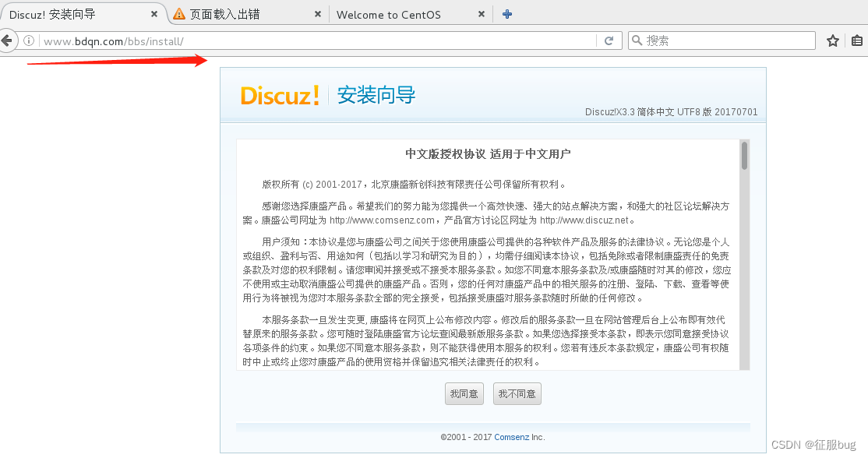Image resolution: width=868 pixels, height=458 pixels.
Task: Click the http://www.comsenz.com text
Action: 382,220
